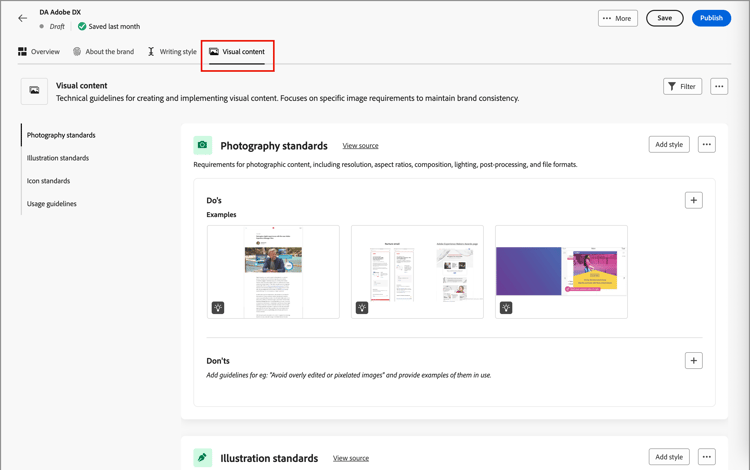Click the Do's heading

coord(214,200)
